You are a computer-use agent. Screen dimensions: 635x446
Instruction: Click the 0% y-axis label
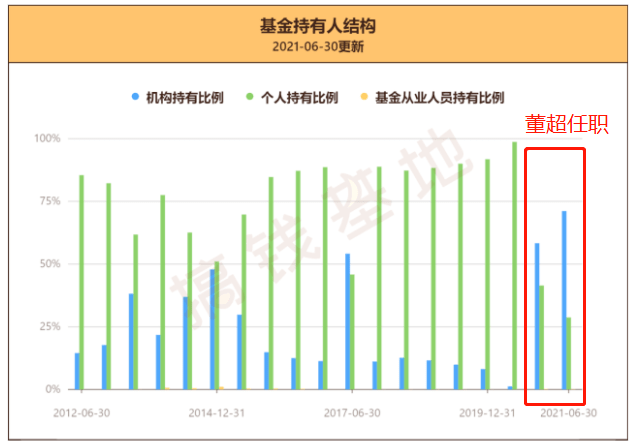pyautogui.click(x=53, y=389)
